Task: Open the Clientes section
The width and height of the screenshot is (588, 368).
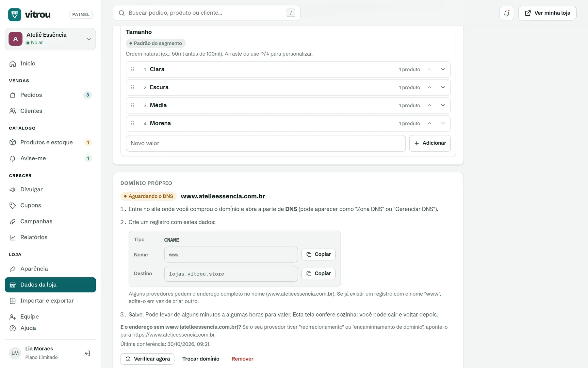Action: (x=50, y=111)
